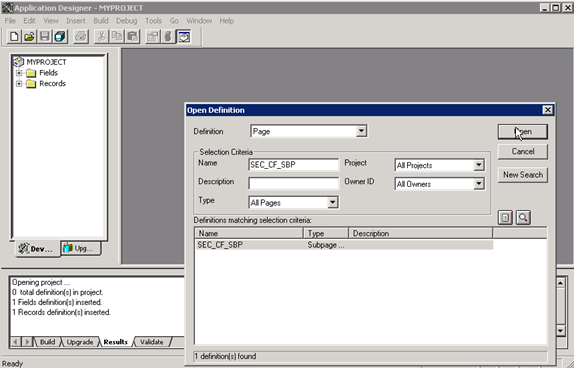The image size is (574, 368).
Task: Open the Help menu
Action: (x=227, y=21)
